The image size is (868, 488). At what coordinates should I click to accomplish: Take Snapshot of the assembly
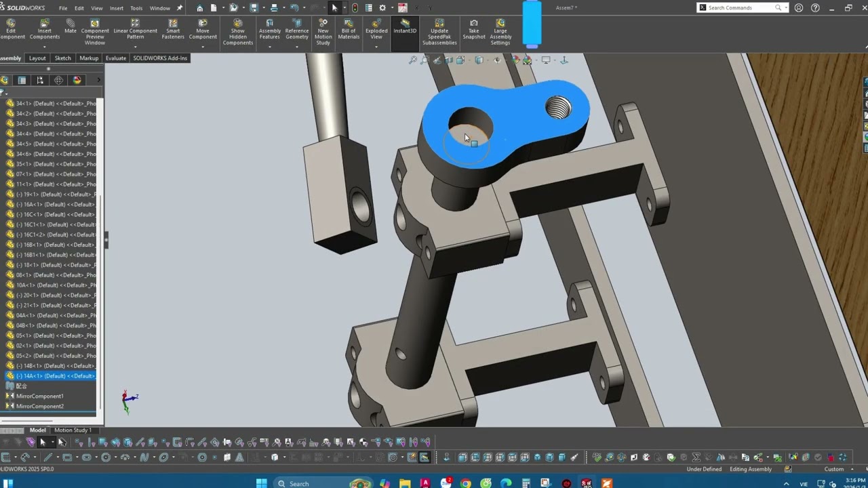pos(474,29)
